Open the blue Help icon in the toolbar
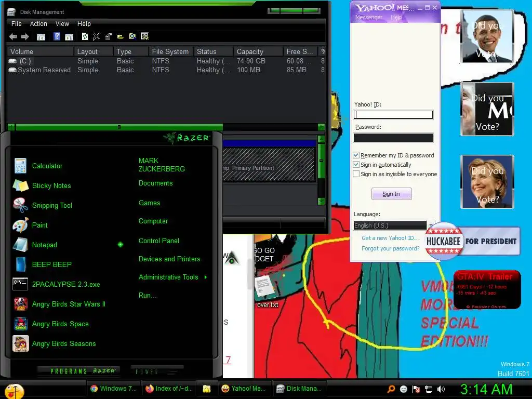Image resolution: width=532 pixels, height=399 pixels. click(x=57, y=36)
